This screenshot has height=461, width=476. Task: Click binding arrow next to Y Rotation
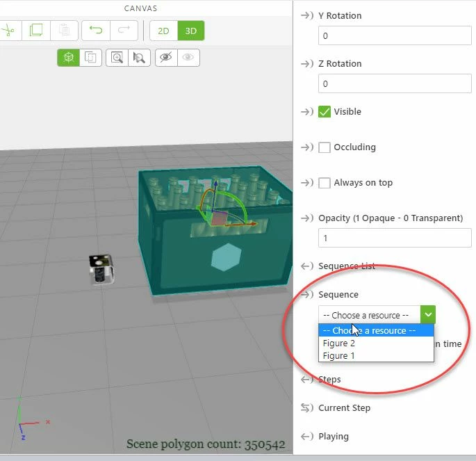pyautogui.click(x=307, y=15)
